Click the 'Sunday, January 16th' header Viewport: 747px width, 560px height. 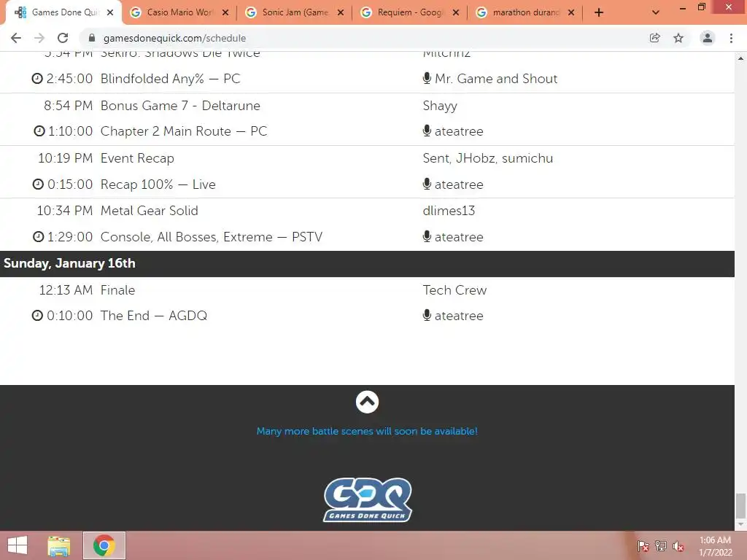pos(69,263)
